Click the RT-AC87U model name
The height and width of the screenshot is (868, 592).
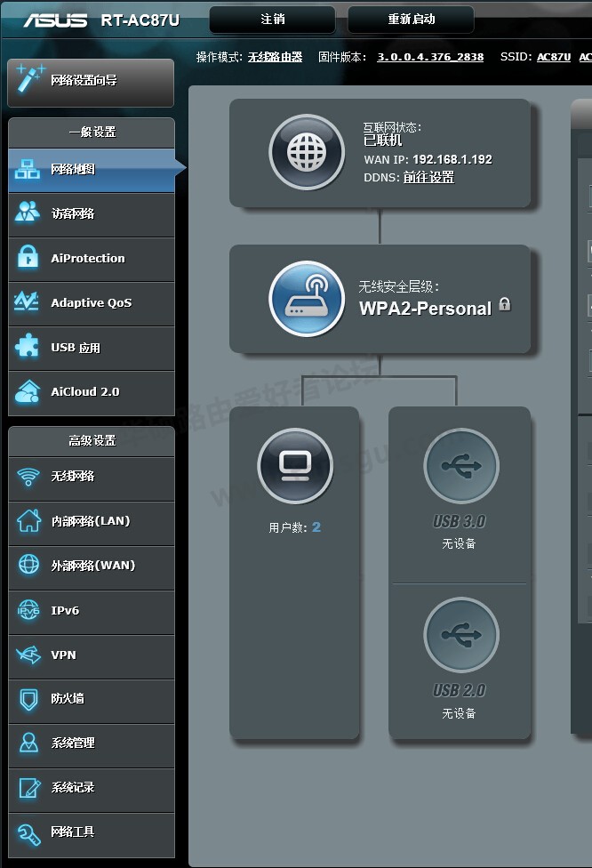[140, 20]
